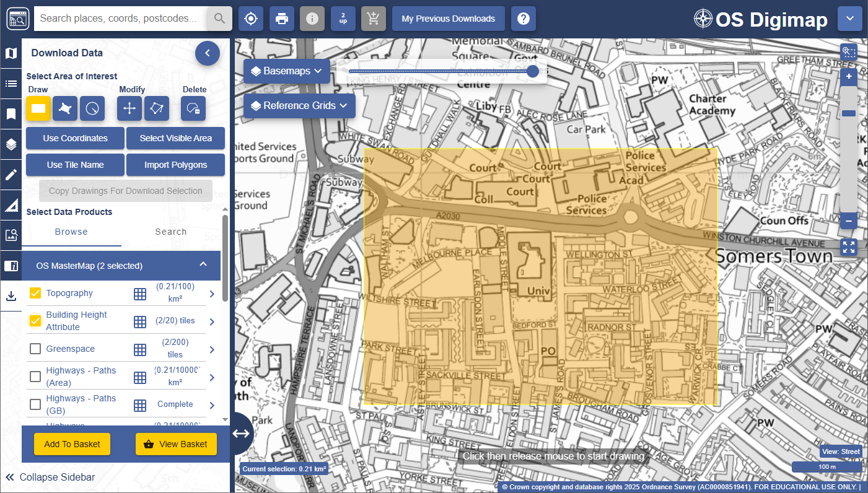Uncheck the Topography checkbox
Screen dimensions: 868x493
[35, 293]
